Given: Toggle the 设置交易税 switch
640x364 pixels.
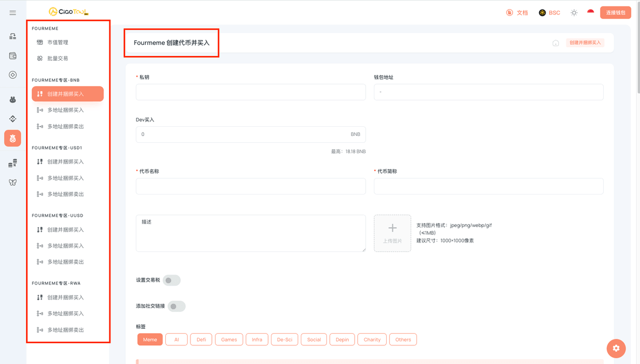Looking at the screenshot, I should (172, 280).
